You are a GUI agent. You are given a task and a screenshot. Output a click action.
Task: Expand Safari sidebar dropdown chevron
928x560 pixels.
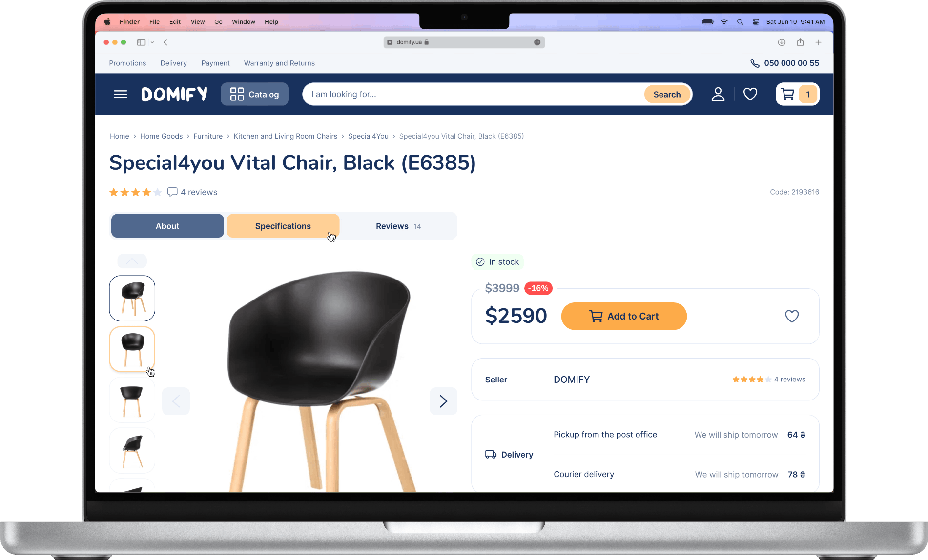click(152, 42)
